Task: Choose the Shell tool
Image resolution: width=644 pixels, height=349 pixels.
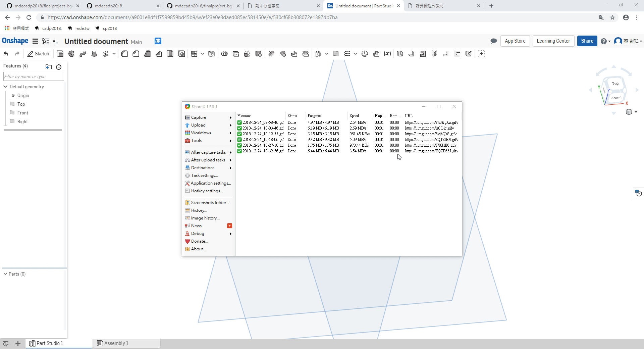Action: click(x=170, y=54)
